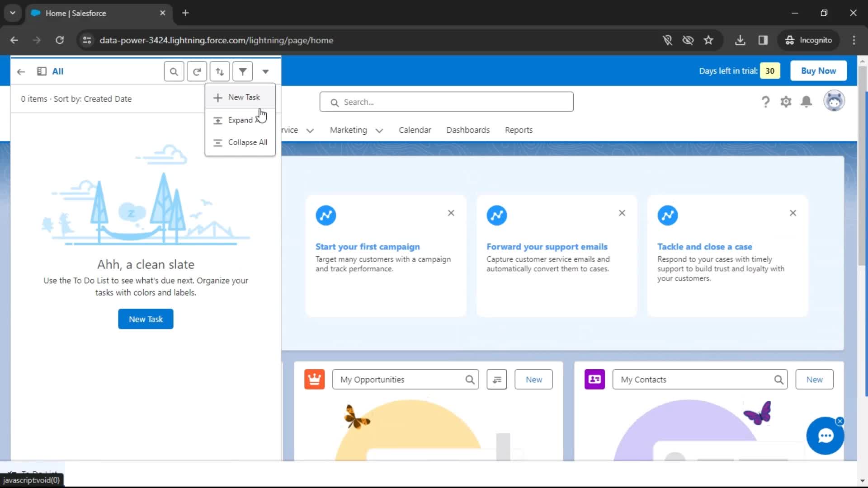Click the address bar URL
Viewport: 868px width, 488px height.
tap(217, 40)
